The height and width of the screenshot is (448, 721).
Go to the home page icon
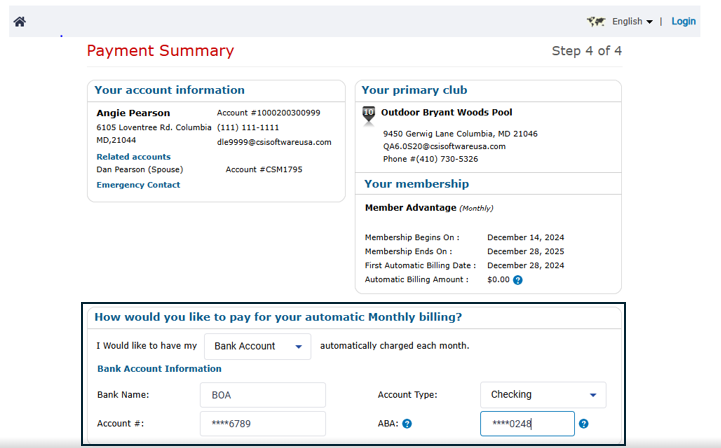[20, 22]
